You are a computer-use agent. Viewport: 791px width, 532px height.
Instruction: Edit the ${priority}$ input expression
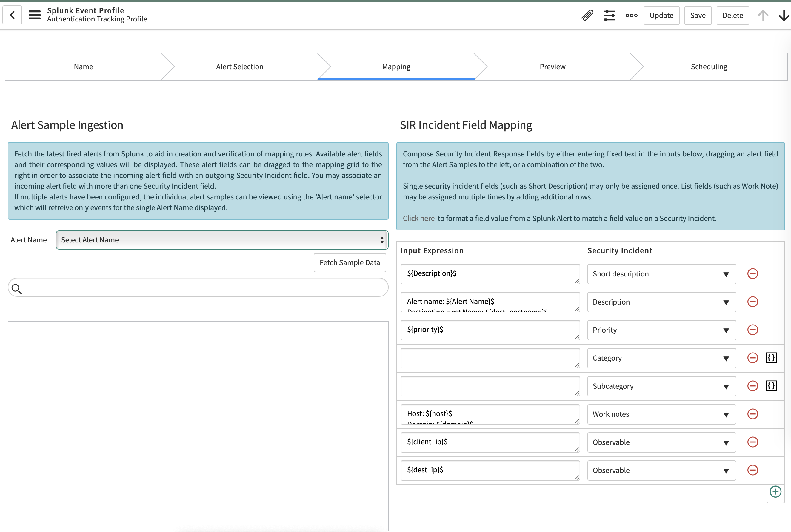[x=490, y=330]
